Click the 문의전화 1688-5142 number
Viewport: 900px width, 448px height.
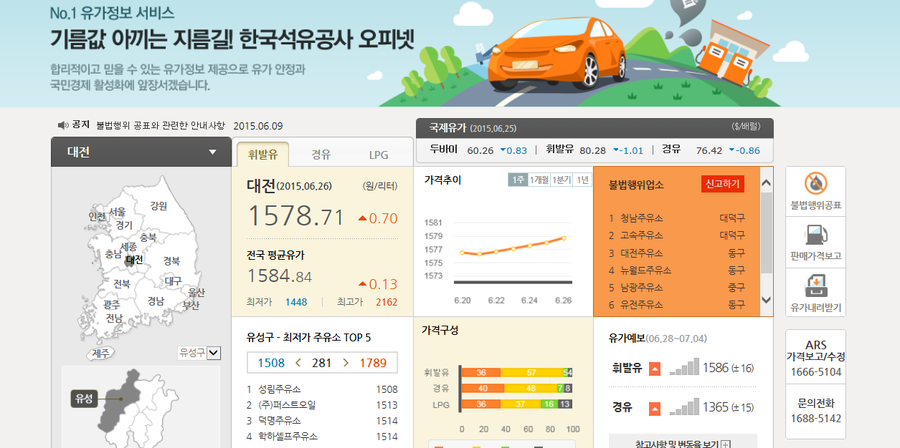pos(815,418)
